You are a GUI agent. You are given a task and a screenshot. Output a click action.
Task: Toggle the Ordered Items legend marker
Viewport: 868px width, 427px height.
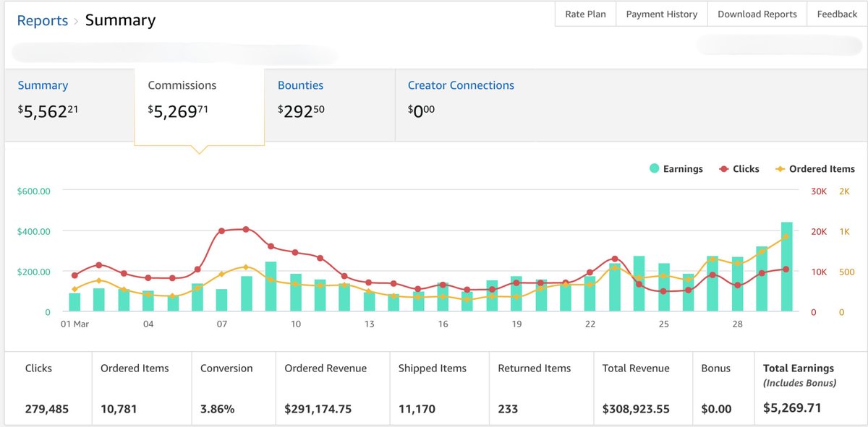pyautogui.click(x=780, y=168)
